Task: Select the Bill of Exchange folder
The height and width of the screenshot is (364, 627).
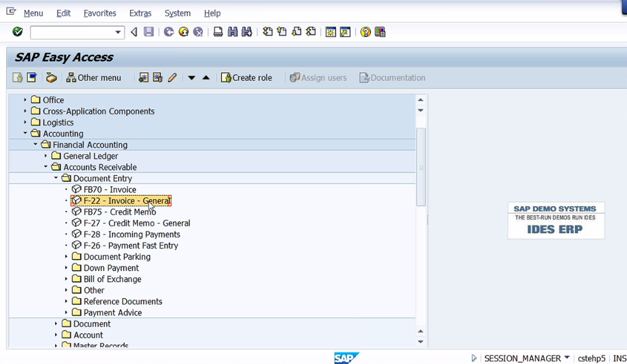Action: click(x=112, y=279)
